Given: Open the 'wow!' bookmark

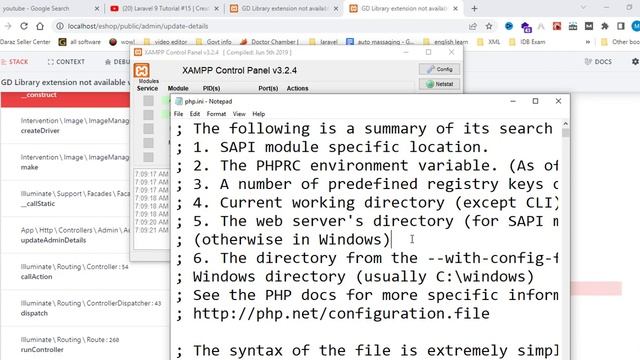Looking at the screenshot, I should (x=122, y=42).
